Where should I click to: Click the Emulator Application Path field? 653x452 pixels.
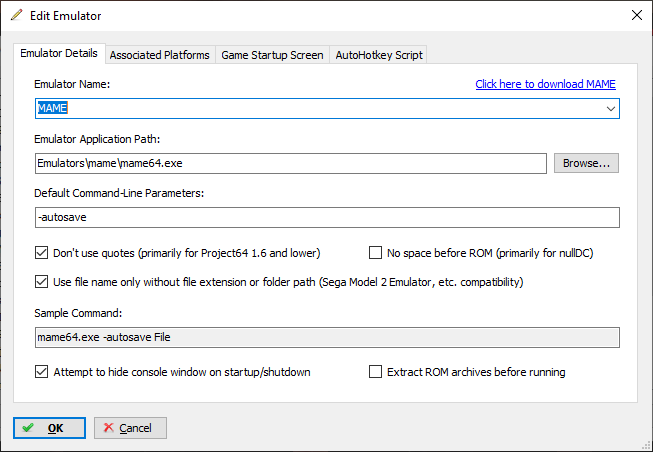pyautogui.click(x=291, y=163)
